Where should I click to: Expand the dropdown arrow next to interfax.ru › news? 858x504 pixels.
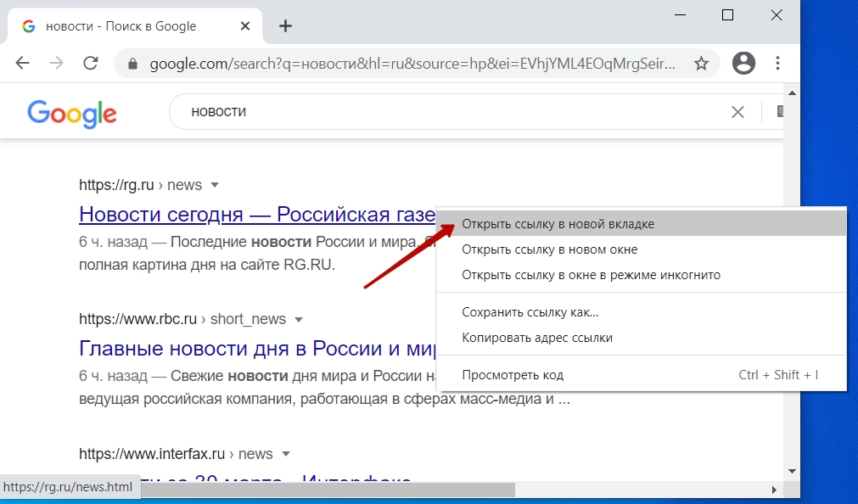[286, 454]
